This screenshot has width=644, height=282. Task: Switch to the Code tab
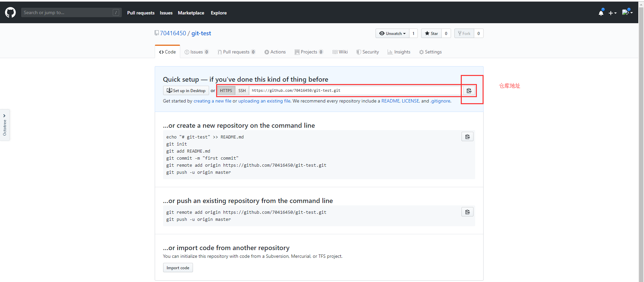[x=167, y=52]
